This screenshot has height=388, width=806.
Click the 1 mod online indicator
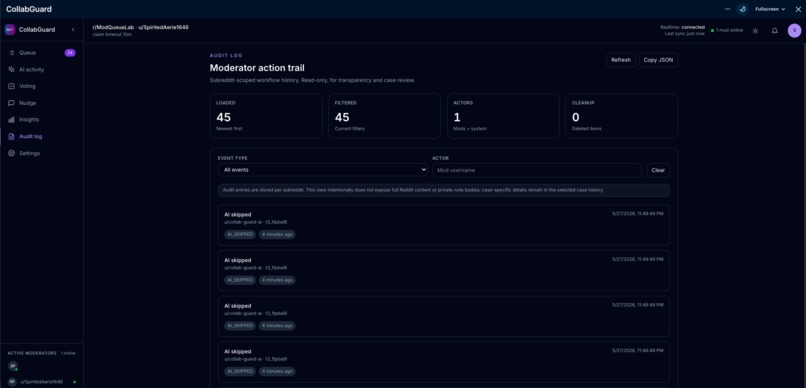pos(727,30)
